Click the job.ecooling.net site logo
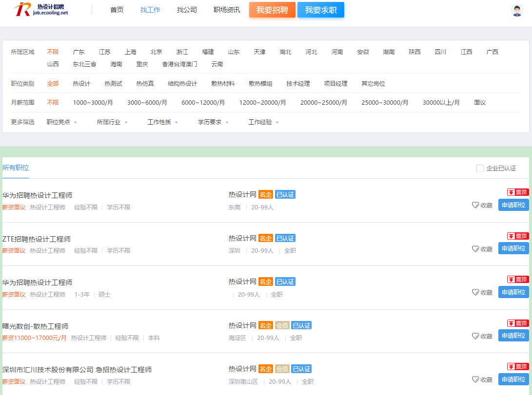The image size is (532, 395). tap(41, 10)
